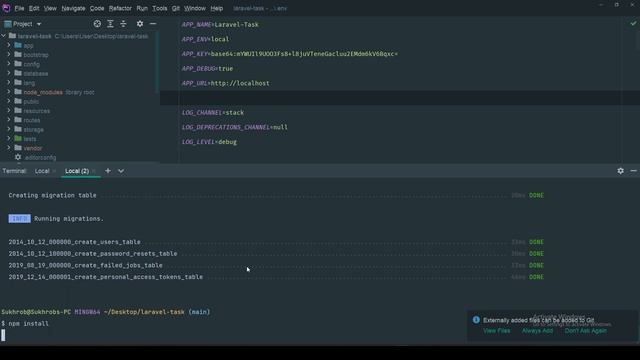Expand the bootstrap folder
The image size is (640, 360).
9,54
